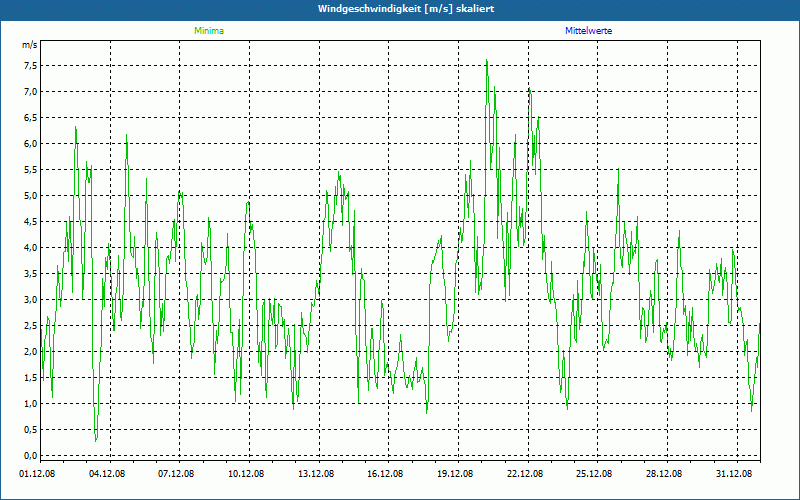Click the highest peak of the green line
800x500 pixels.
click(486, 60)
